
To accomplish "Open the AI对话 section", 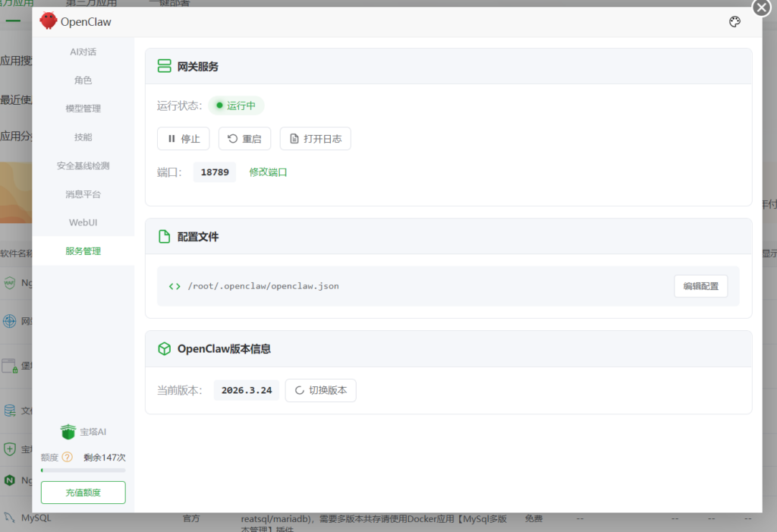I will tap(83, 52).
